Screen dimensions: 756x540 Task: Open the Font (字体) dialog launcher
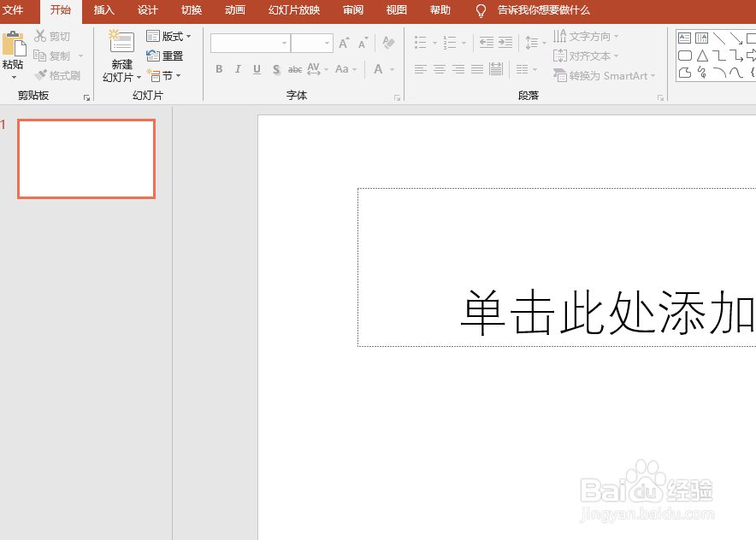(398, 97)
